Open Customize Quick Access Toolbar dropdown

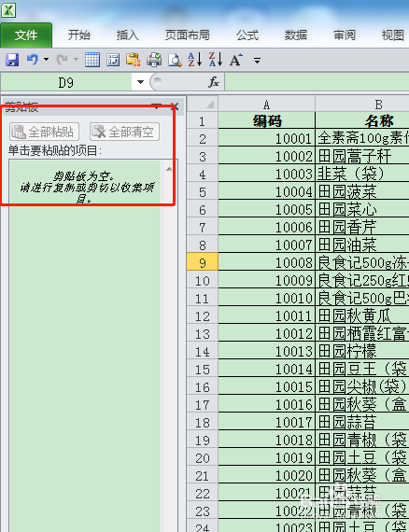258,61
